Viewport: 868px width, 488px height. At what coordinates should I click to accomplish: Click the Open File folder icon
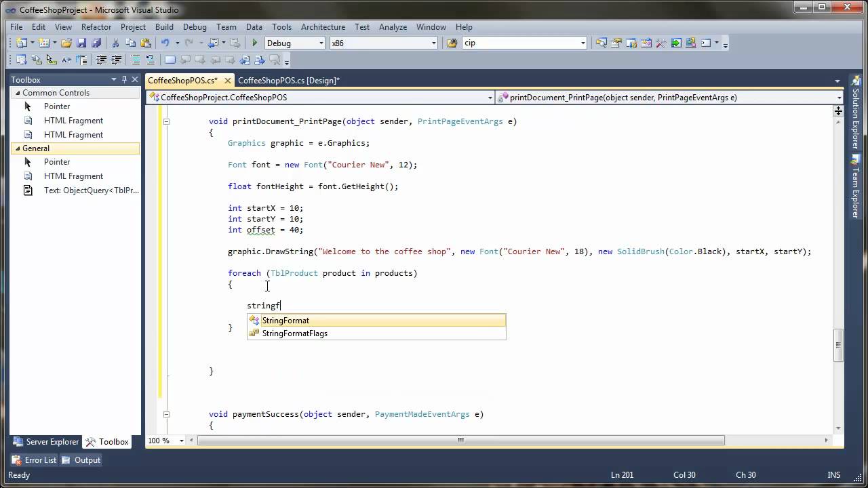pyautogui.click(x=66, y=43)
